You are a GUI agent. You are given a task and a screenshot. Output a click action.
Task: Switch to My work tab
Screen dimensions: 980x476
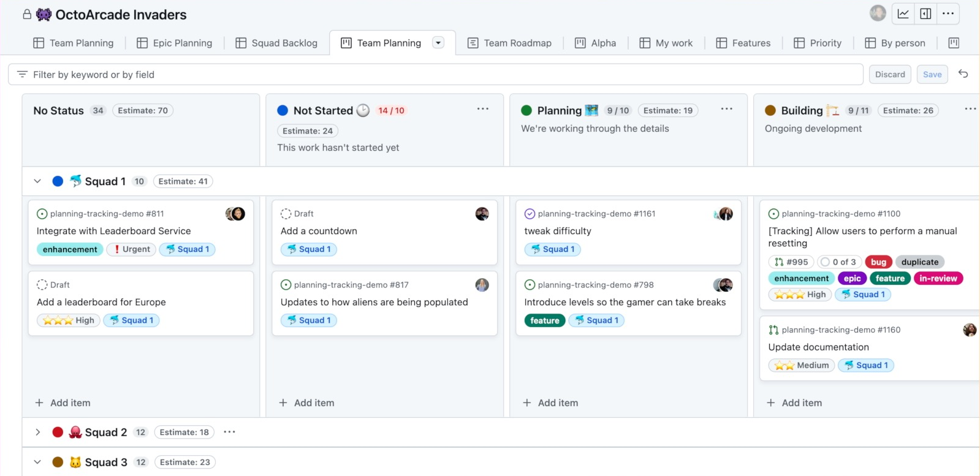click(x=666, y=43)
